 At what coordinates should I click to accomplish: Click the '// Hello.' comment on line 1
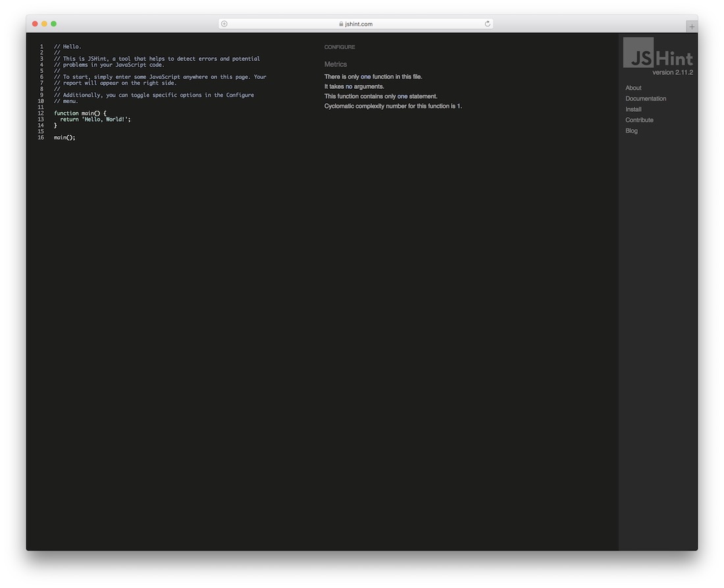click(x=68, y=47)
